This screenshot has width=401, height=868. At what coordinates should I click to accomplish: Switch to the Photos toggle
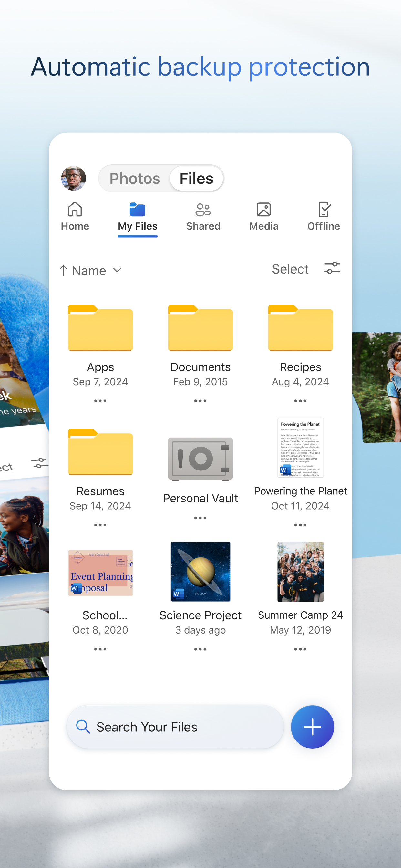pyautogui.click(x=135, y=178)
